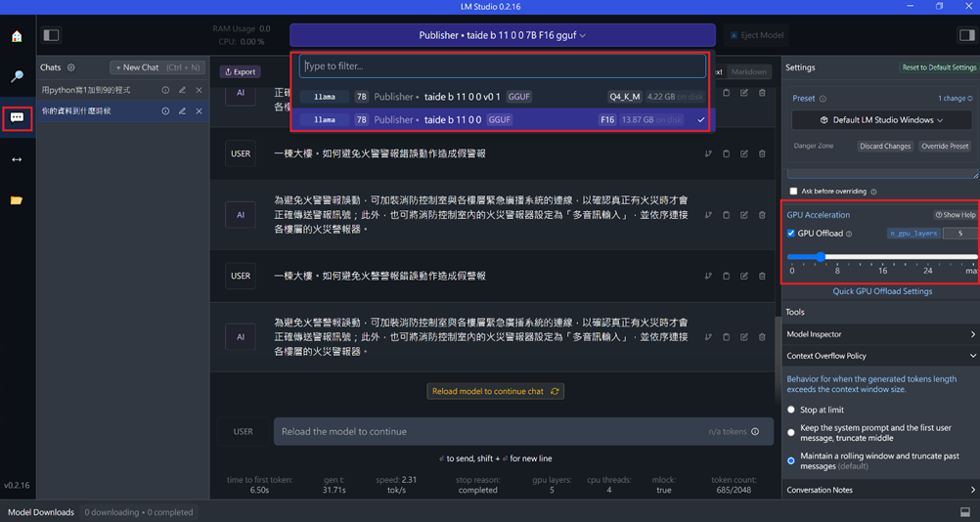Image resolution: width=980 pixels, height=522 pixels.
Task: Click Reload model to continue chat
Action: (495, 391)
